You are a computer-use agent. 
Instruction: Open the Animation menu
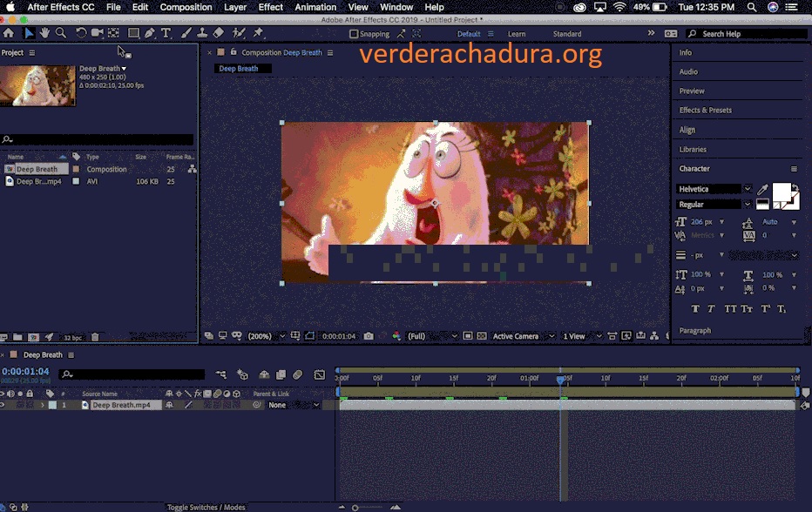[315, 7]
